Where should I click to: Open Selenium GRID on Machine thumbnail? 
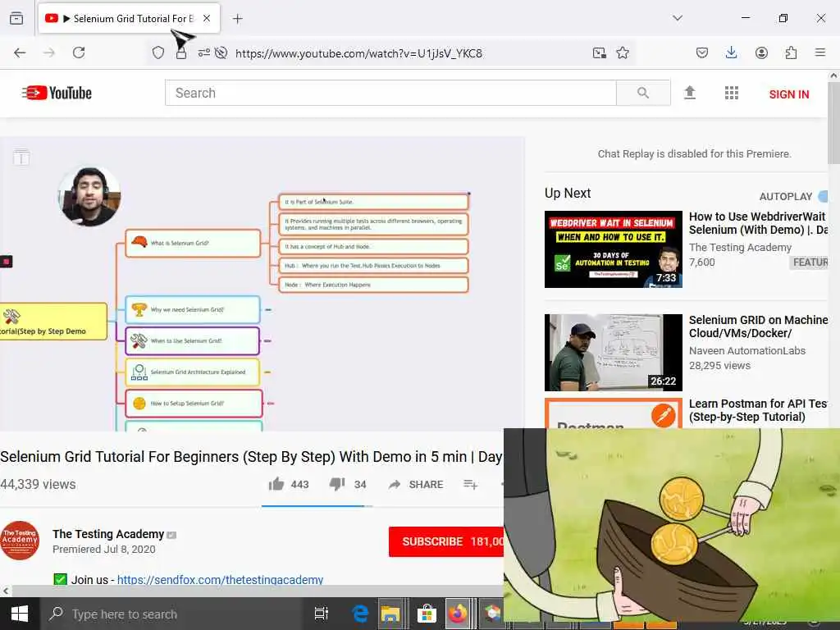point(614,353)
